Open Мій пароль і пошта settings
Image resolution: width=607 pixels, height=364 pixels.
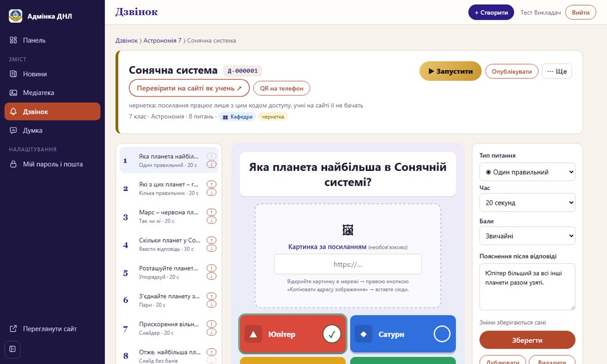click(53, 164)
